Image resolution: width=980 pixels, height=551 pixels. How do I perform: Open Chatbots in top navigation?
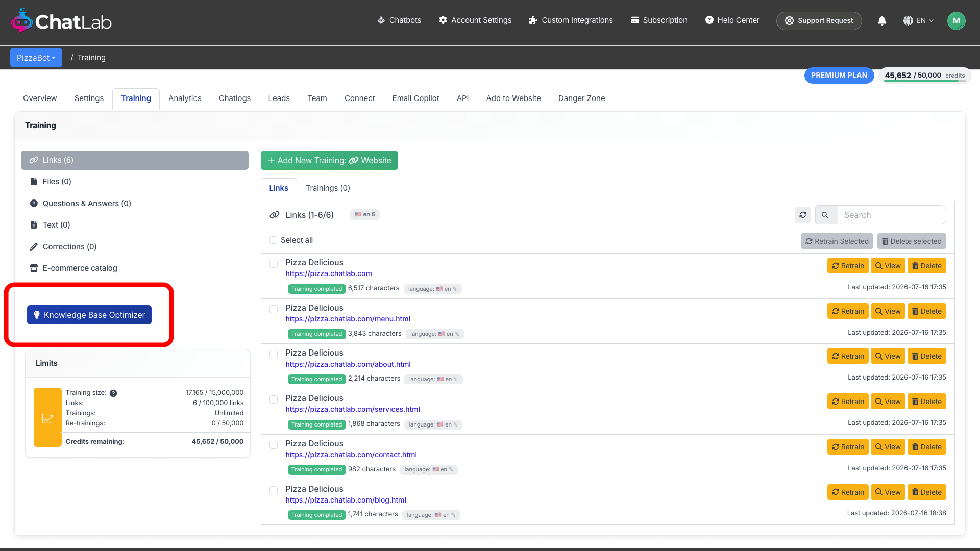pyautogui.click(x=399, y=20)
